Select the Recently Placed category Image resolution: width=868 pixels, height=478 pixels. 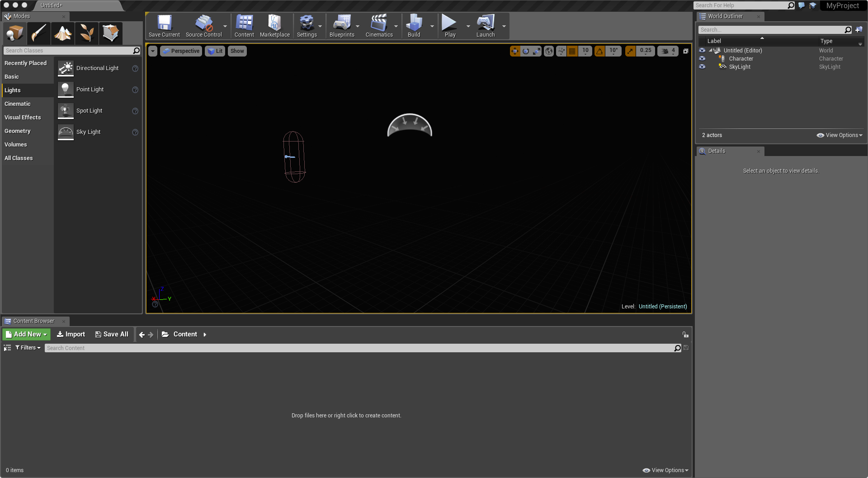pos(28,63)
